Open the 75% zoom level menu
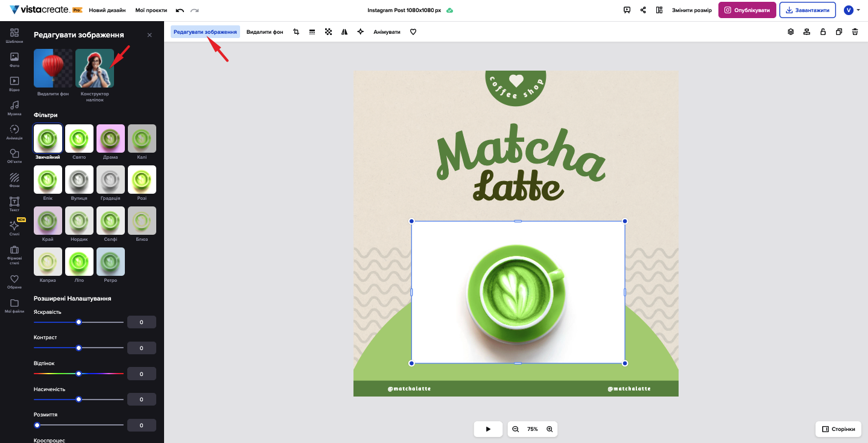868x443 pixels. pyautogui.click(x=533, y=429)
